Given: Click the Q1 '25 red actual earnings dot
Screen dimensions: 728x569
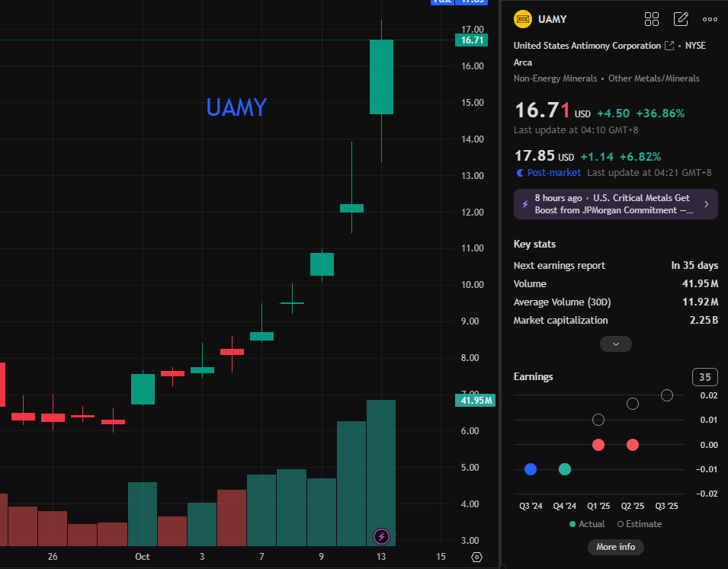Looking at the screenshot, I should 598,445.
